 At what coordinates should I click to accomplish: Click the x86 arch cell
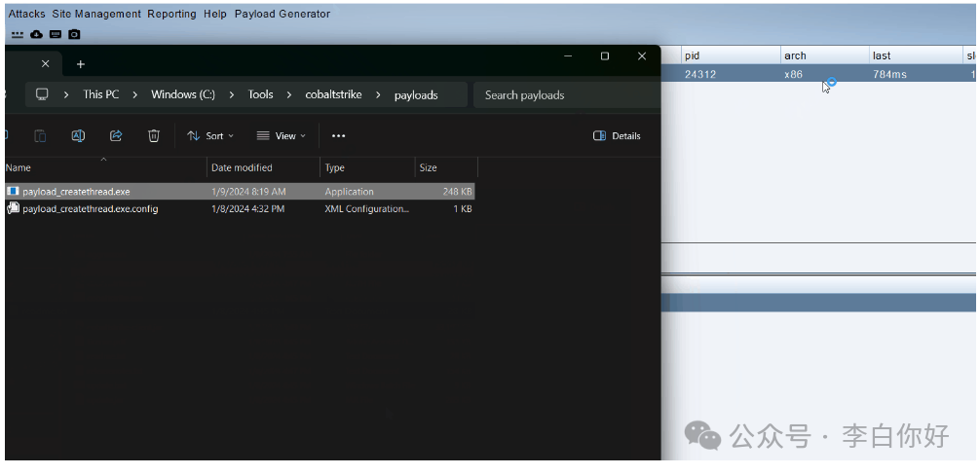pyautogui.click(x=793, y=74)
